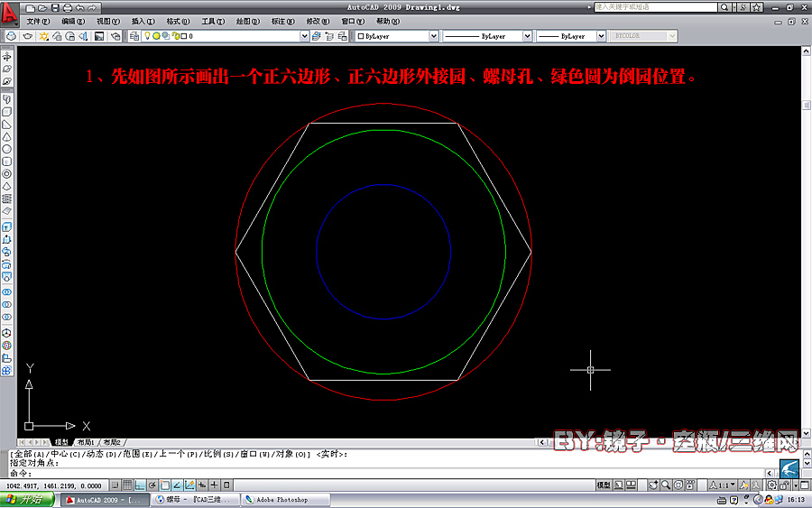Click the 模型 model space button in status bar
Viewport: 812px width, 508px height.
pyautogui.click(x=604, y=485)
